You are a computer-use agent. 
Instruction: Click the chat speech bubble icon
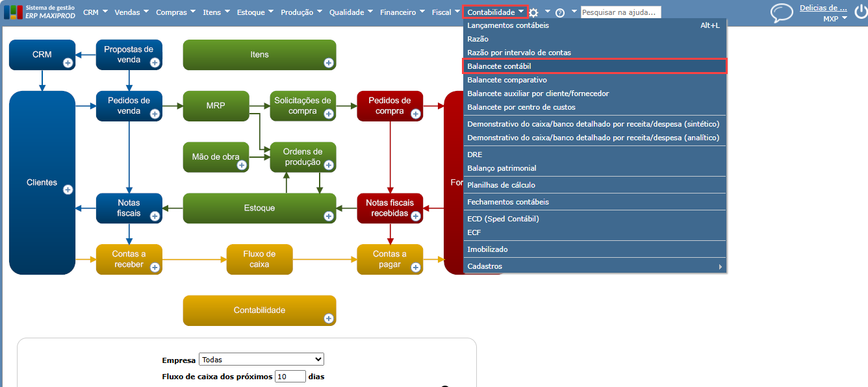[782, 13]
